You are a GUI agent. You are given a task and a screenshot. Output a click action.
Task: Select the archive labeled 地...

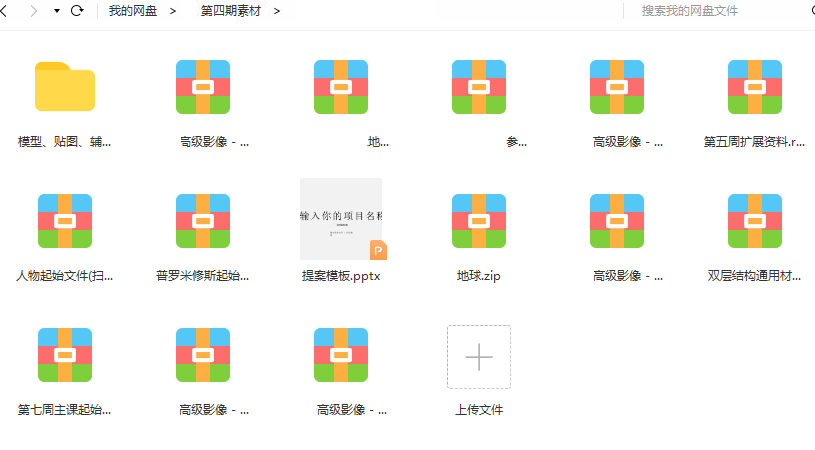[x=341, y=88]
